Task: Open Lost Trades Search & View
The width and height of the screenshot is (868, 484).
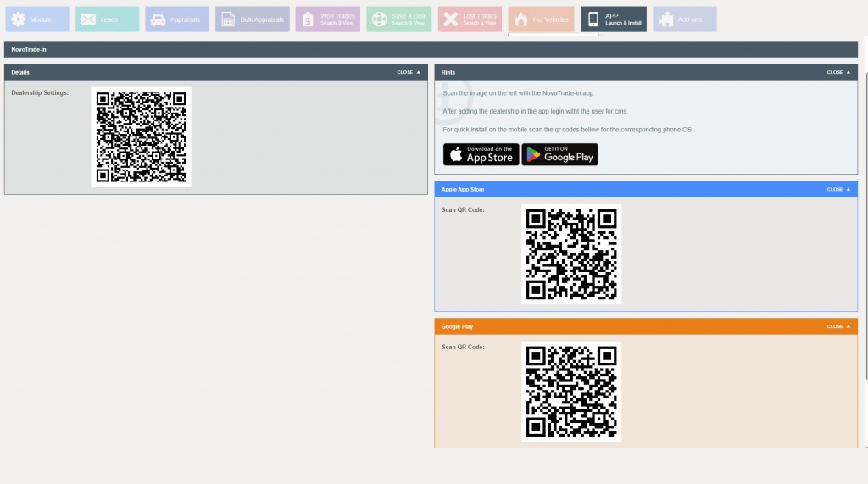Action: pyautogui.click(x=480, y=19)
